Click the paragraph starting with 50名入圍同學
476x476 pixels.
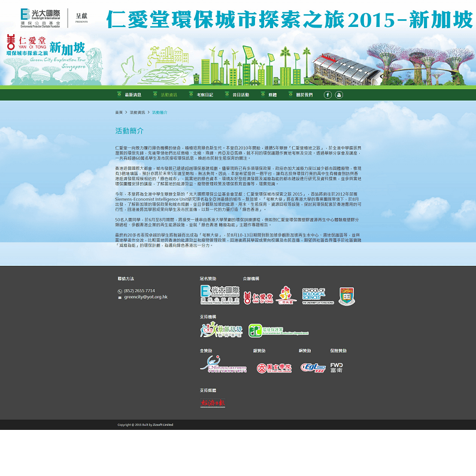[x=237, y=222]
